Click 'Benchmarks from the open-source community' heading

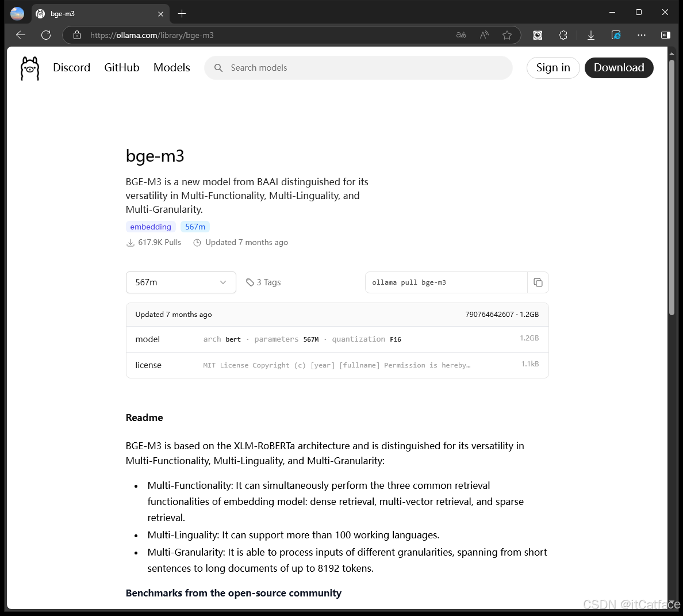(233, 594)
